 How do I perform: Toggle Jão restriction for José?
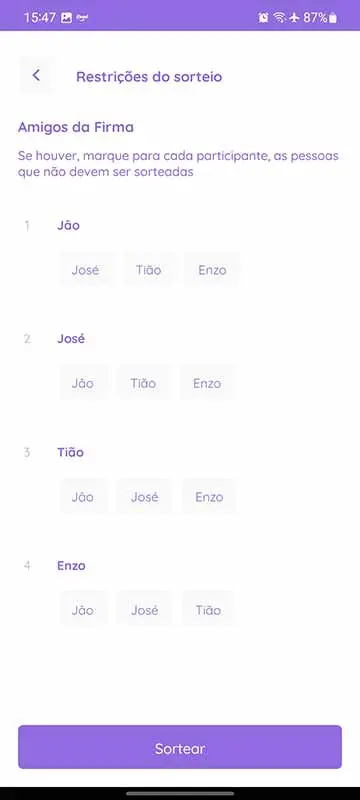click(x=83, y=383)
